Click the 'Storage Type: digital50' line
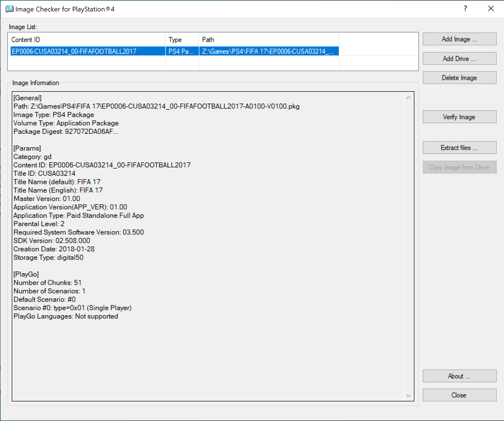Screen dimensions: 504x421 [48, 258]
